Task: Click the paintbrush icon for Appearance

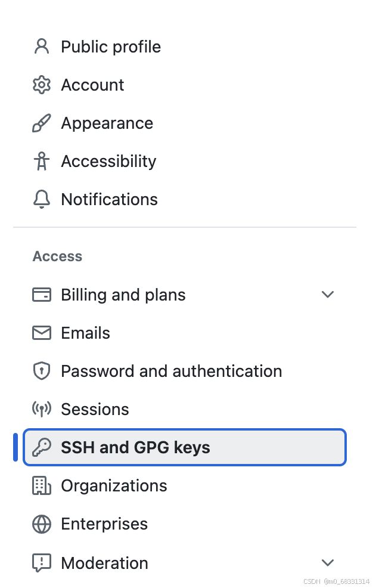Action: (x=42, y=123)
